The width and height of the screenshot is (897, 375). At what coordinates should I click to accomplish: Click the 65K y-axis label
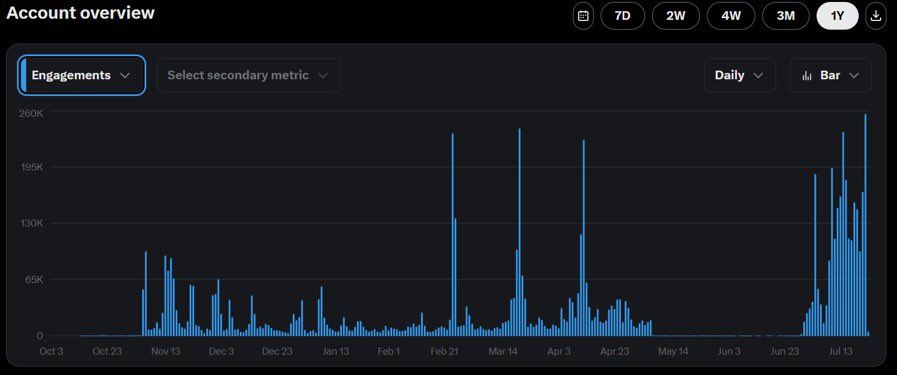pyautogui.click(x=34, y=280)
